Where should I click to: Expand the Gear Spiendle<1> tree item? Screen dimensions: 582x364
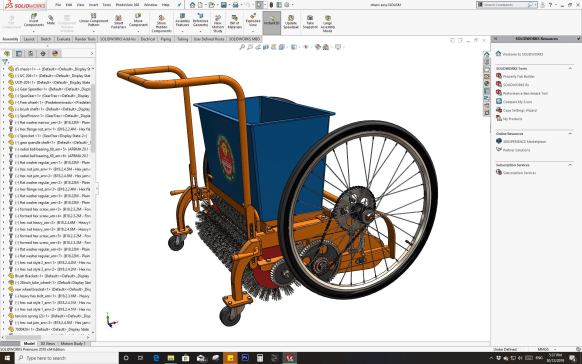click(x=4, y=89)
